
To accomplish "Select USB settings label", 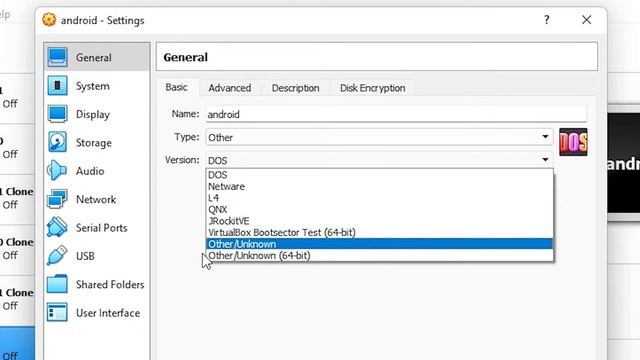I will pos(85,256).
